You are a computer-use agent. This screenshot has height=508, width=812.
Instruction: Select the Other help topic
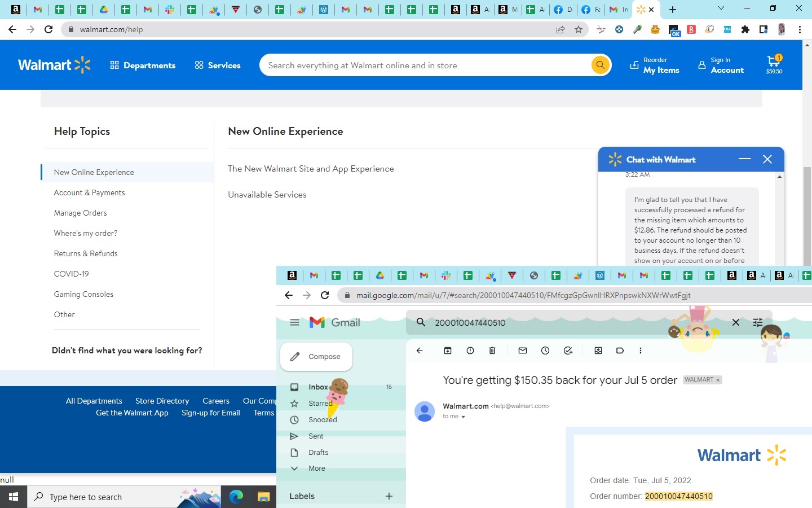(x=64, y=314)
